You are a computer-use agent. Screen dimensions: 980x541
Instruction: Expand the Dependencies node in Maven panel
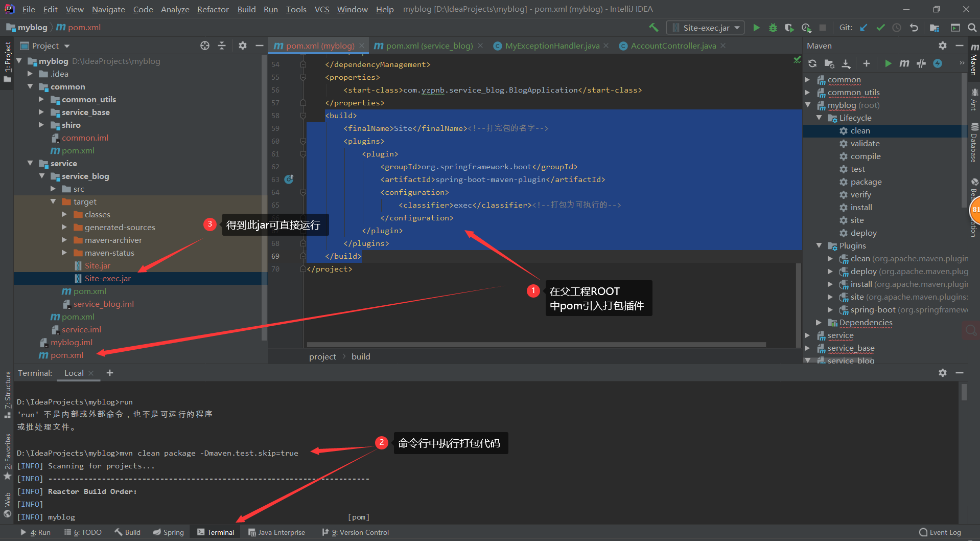tap(818, 323)
